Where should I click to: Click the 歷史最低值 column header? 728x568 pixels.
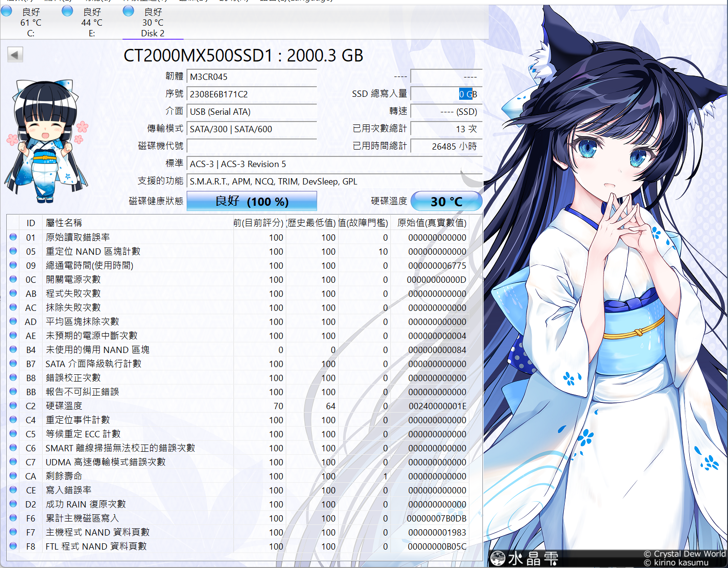(311, 223)
